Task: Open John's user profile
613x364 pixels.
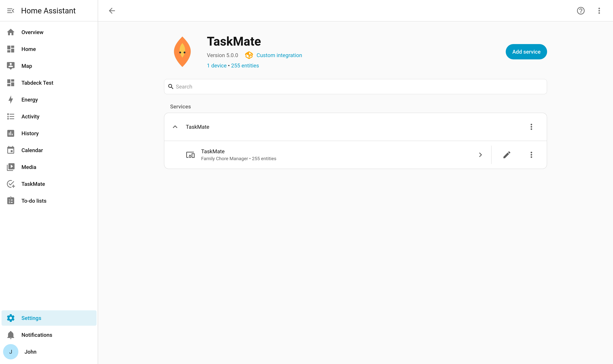Action: click(x=49, y=352)
